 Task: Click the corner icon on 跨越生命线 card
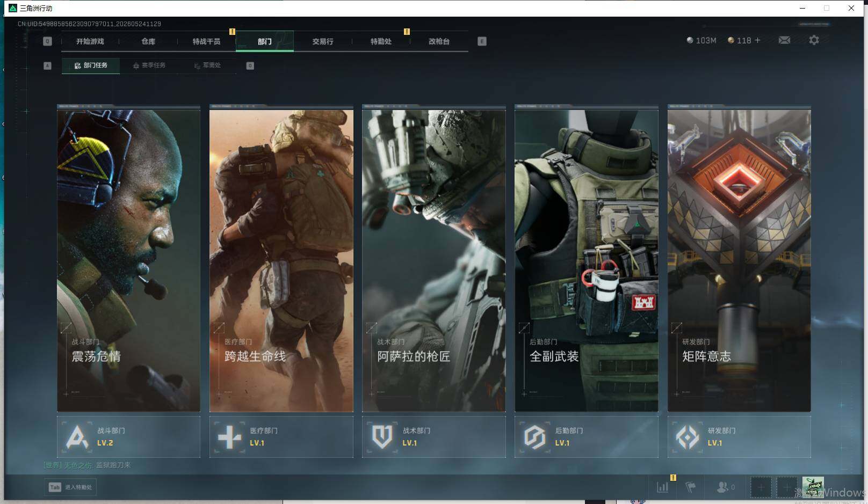click(x=219, y=327)
